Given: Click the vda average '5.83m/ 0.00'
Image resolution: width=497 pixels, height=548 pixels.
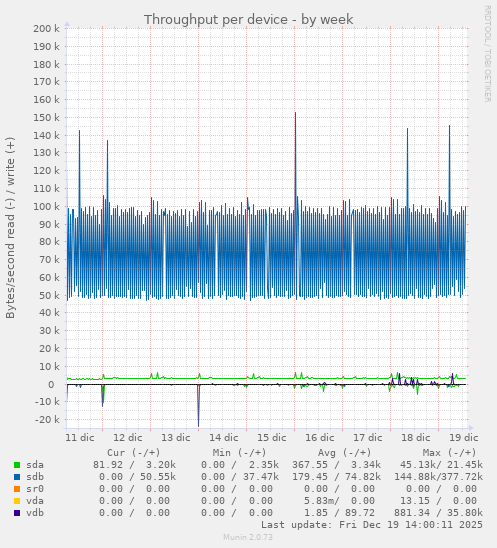Looking at the screenshot, I should [x=339, y=501].
